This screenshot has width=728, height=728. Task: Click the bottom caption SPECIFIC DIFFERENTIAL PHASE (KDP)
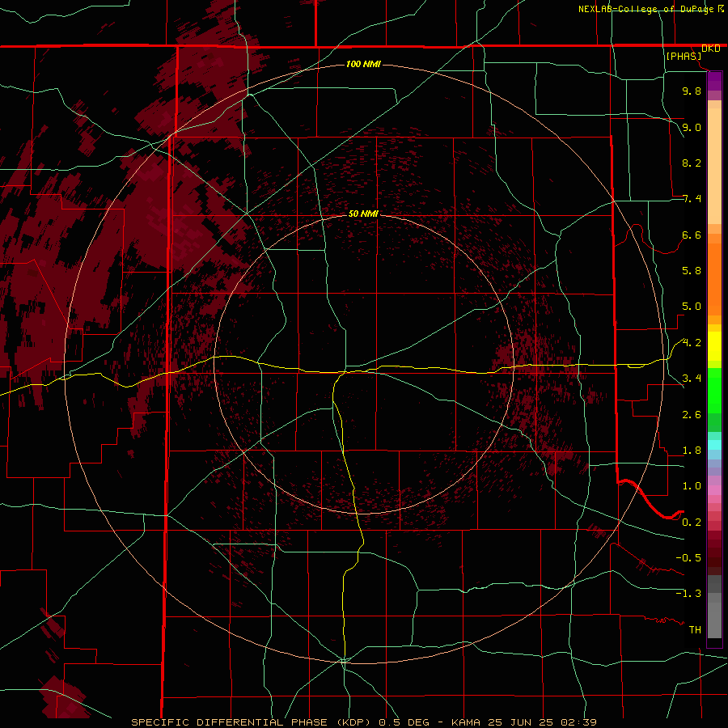249,722
